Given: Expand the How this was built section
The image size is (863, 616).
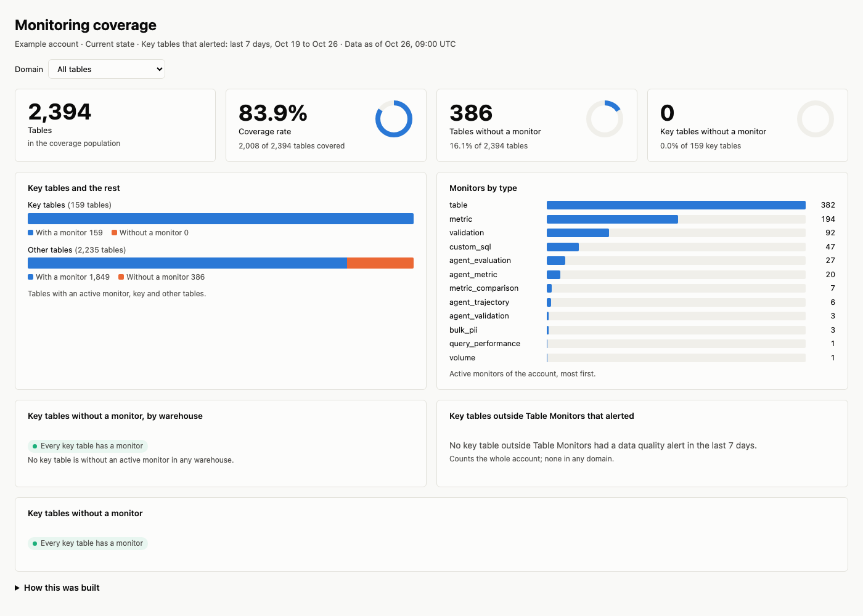Looking at the screenshot, I should pos(57,588).
